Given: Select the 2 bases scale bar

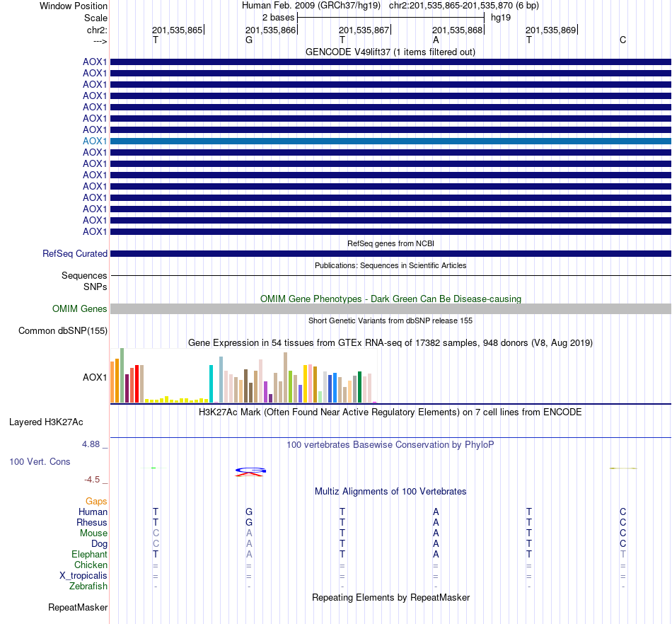Looking at the screenshot, I should coord(390,18).
